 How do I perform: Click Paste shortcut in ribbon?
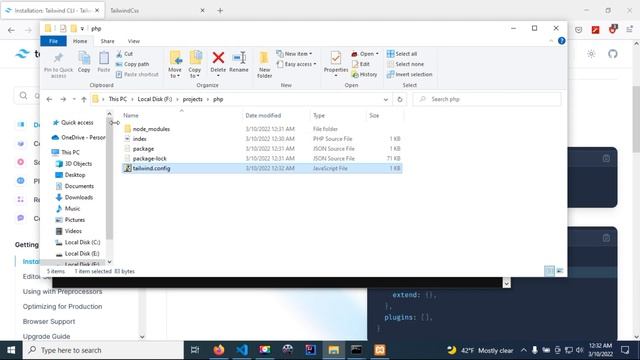tap(137, 74)
